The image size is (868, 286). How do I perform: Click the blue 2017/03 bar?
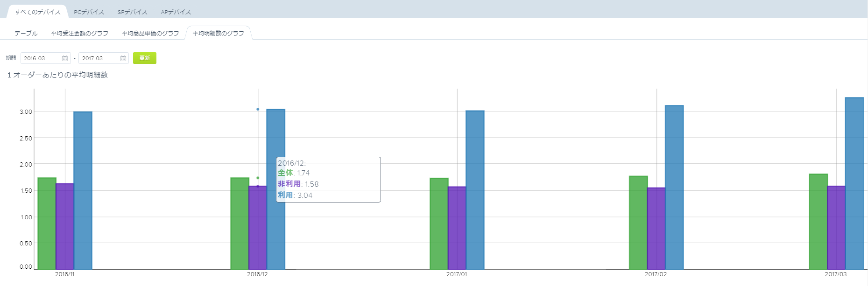point(854,183)
